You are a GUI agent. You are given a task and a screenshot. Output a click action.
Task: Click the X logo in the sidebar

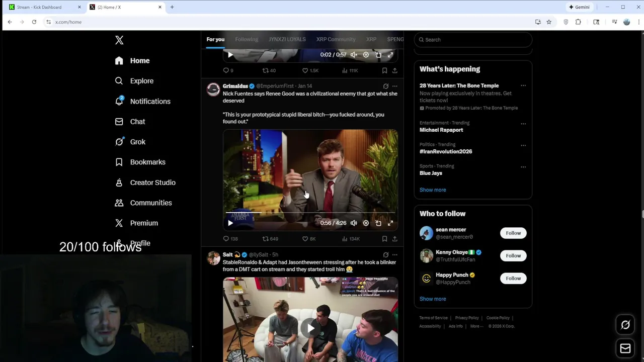119,40
